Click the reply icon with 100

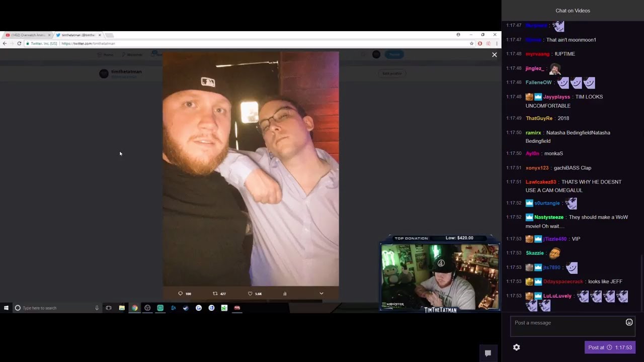[x=181, y=294]
